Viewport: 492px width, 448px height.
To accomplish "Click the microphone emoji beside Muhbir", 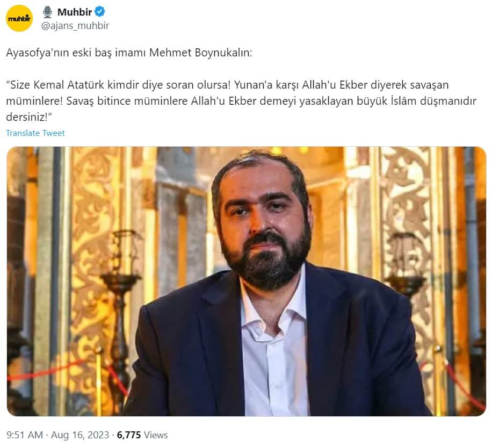I will [48, 12].
